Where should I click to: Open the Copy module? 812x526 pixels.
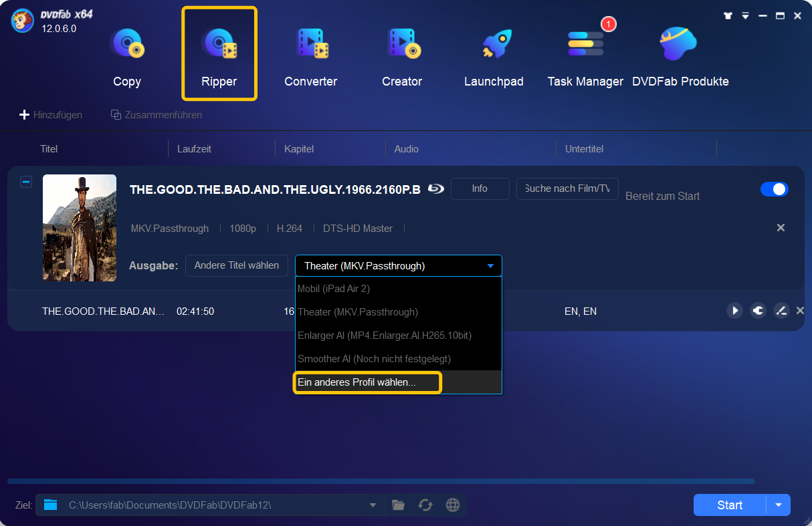pyautogui.click(x=127, y=57)
